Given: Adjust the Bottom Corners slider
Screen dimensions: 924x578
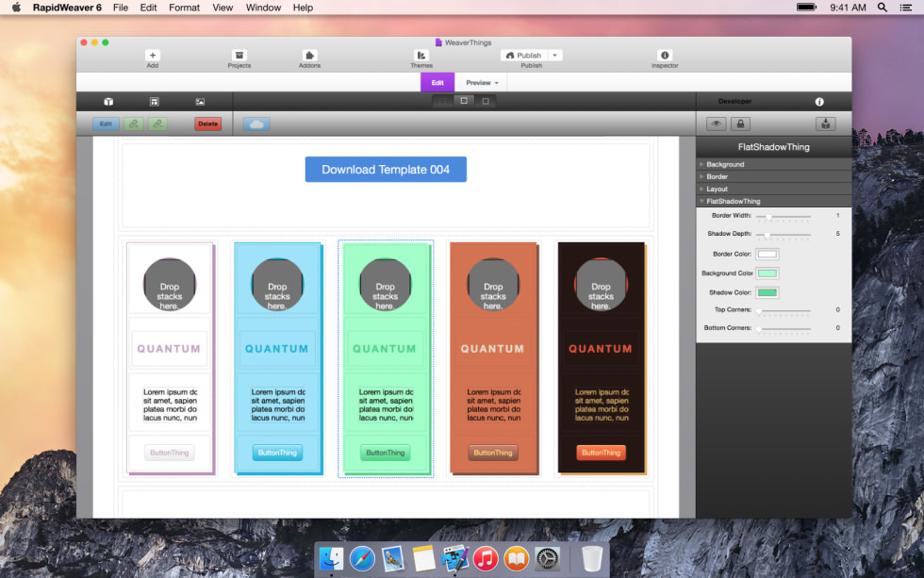Looking at the screenshot, I should point(784,329).
